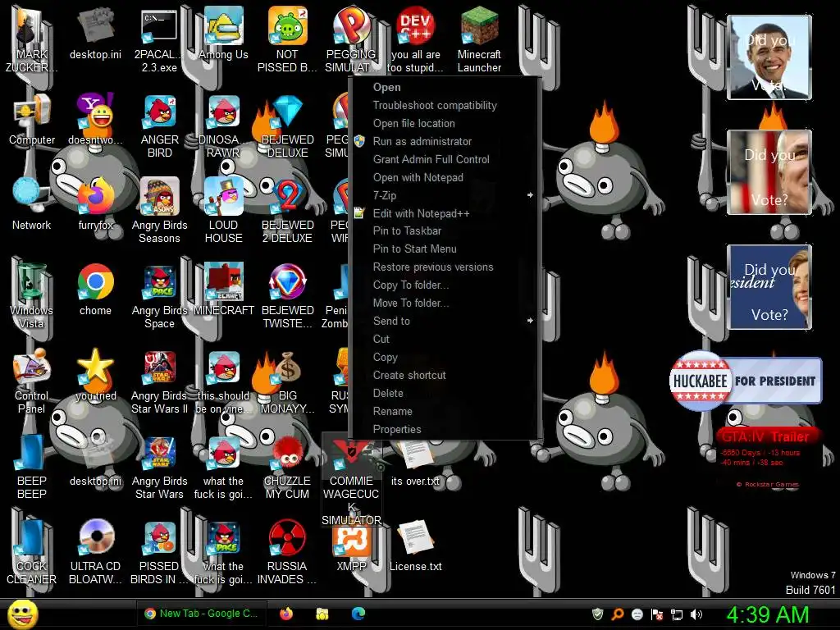Click the 2PACAL 2.3.exe icon

pos(159,40)
